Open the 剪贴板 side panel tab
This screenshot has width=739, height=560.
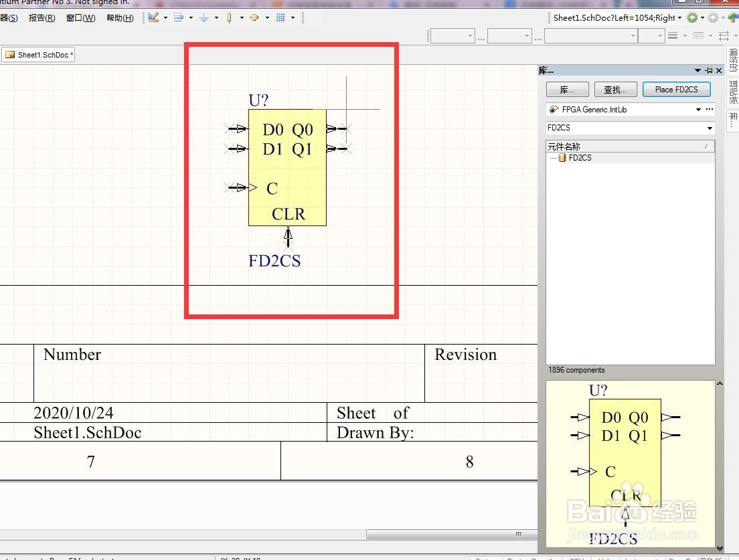coord(733,92)
